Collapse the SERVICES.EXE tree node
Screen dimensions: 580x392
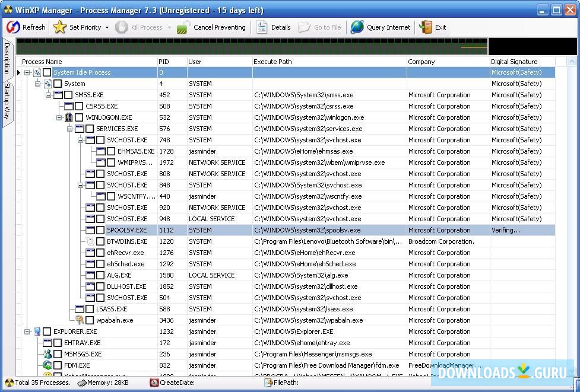pos(70,129)
